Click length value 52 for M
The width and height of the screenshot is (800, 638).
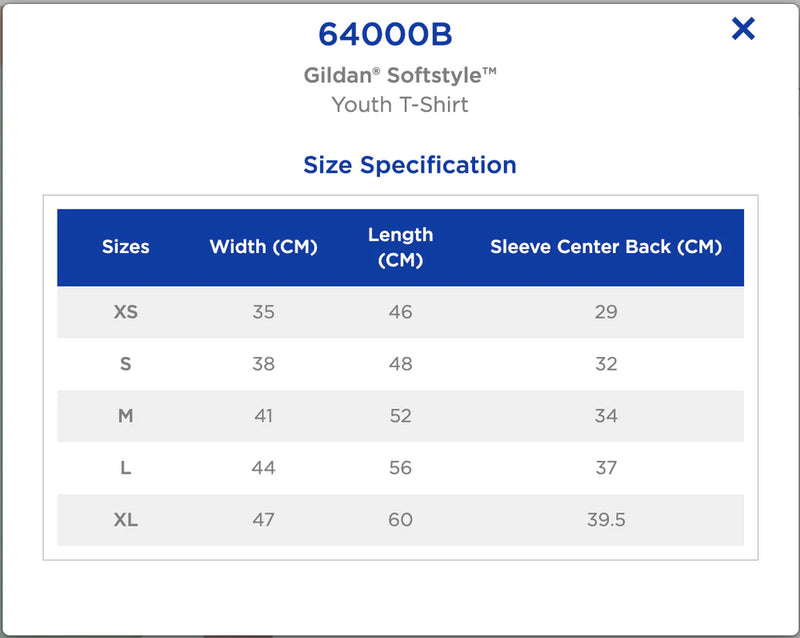[401, 416]
